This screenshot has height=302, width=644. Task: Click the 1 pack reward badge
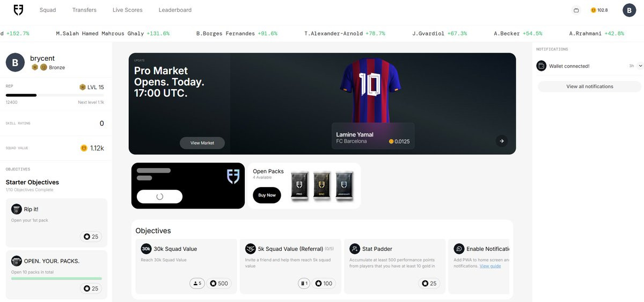304,283
